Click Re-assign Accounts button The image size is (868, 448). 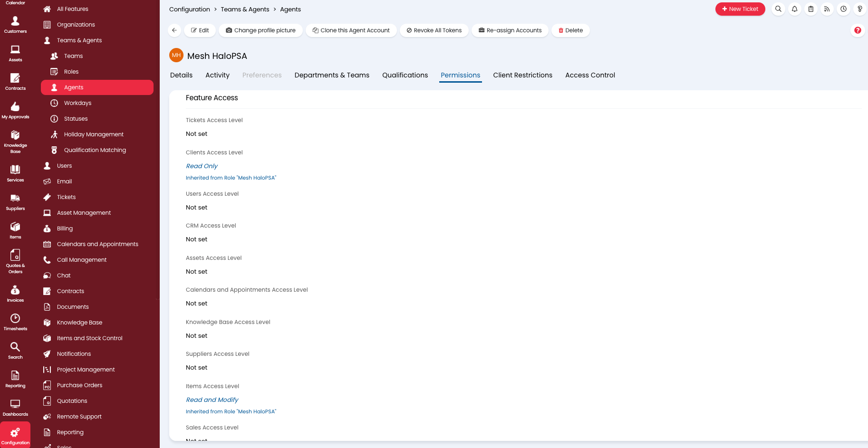510,30
